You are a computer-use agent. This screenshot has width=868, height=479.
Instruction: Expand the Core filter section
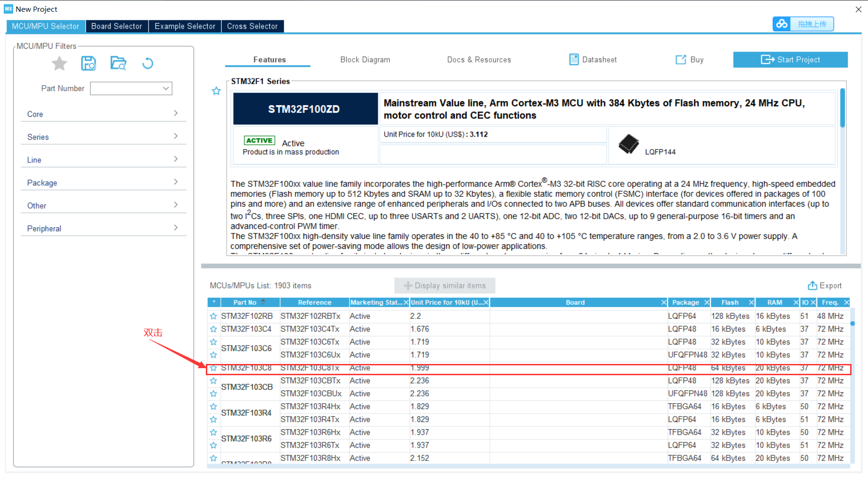[x=103, y=114]
